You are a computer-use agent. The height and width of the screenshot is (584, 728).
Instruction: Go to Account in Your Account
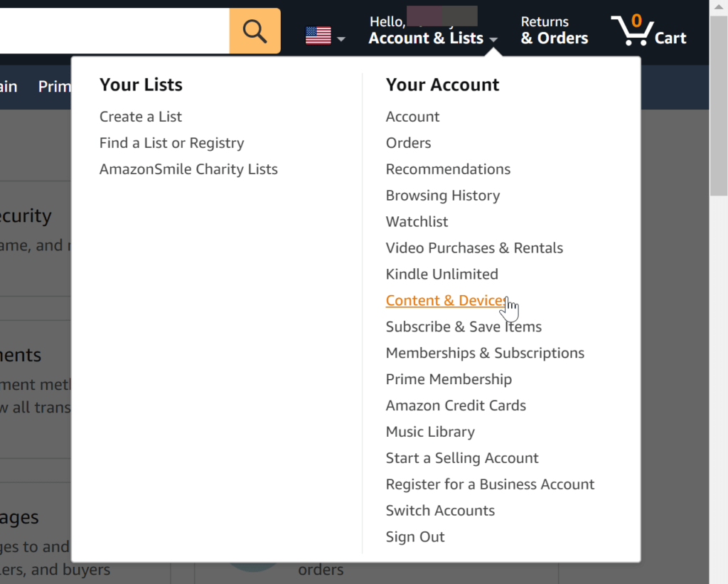pyautogui.click(x=413, y=117)
